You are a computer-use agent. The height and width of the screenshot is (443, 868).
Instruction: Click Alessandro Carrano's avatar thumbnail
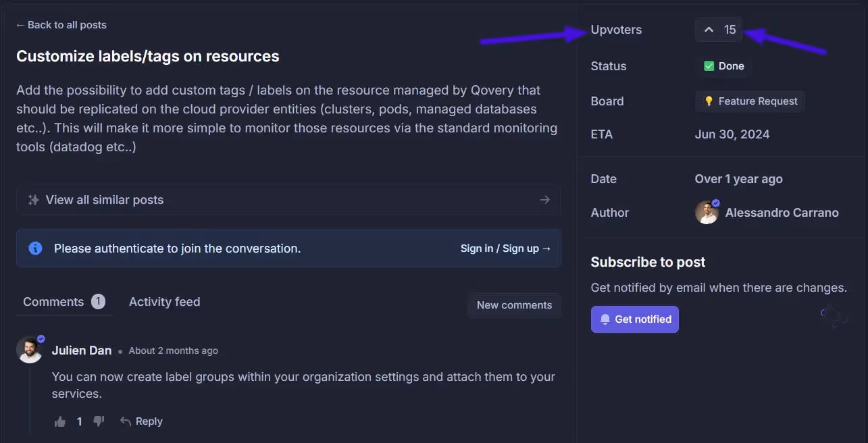click(706, 212)
